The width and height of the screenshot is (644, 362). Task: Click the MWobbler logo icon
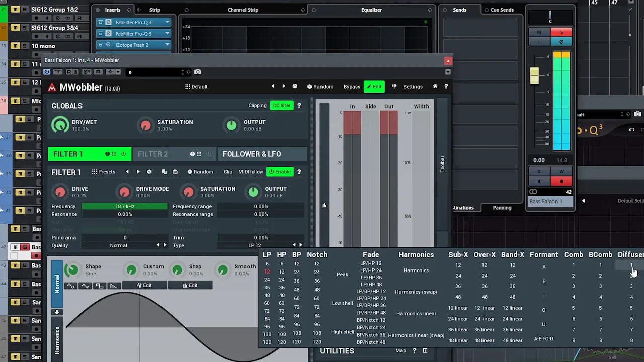click(x=52, y=87)
